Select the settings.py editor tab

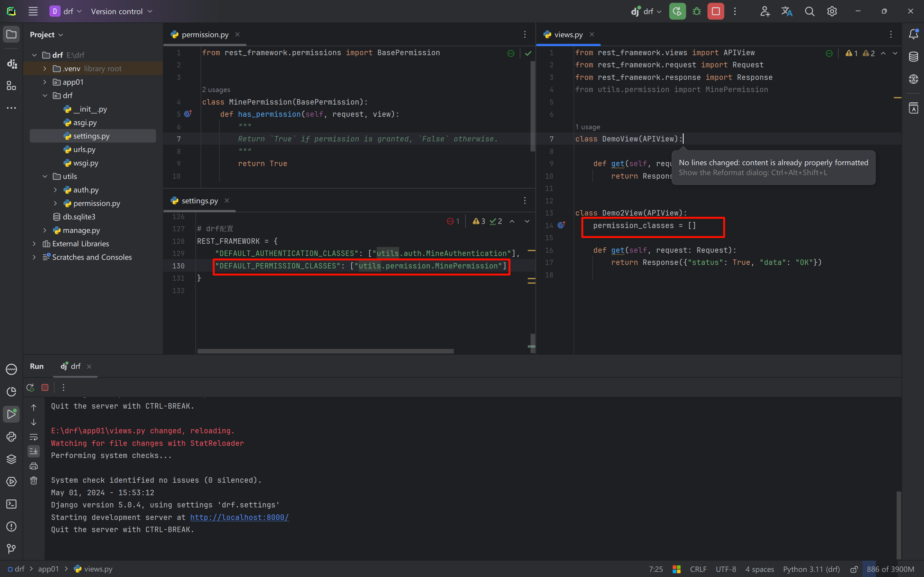click(199, 201)
